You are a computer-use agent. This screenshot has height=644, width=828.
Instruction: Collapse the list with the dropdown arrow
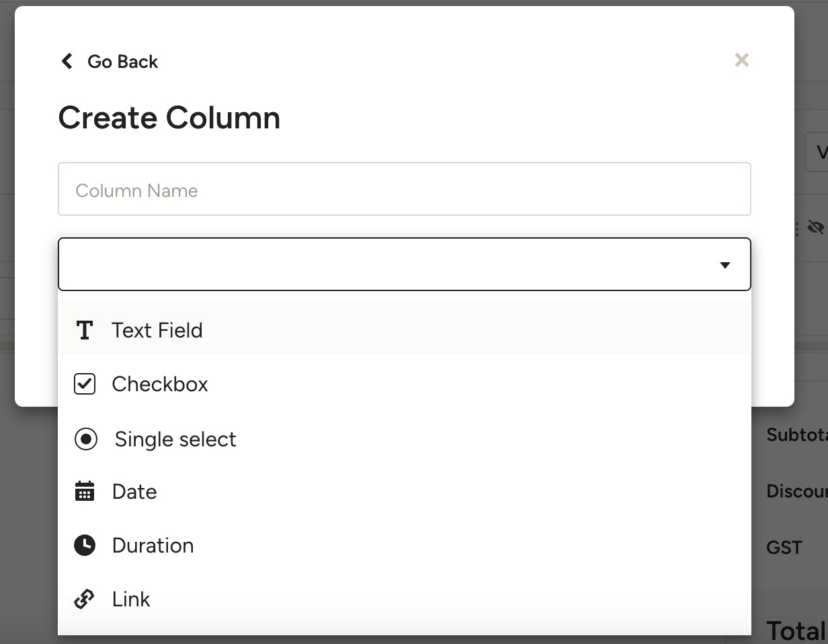724,265
